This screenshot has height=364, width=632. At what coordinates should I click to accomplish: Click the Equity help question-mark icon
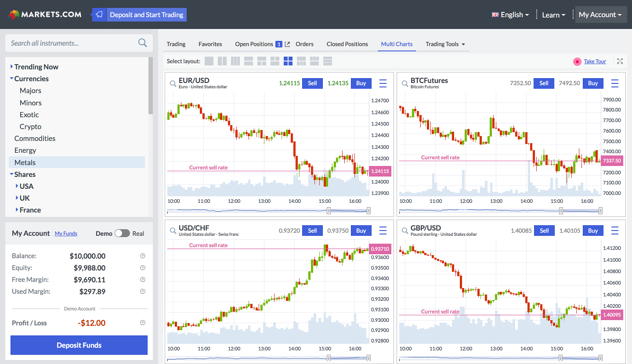click(x=142, y=268)
